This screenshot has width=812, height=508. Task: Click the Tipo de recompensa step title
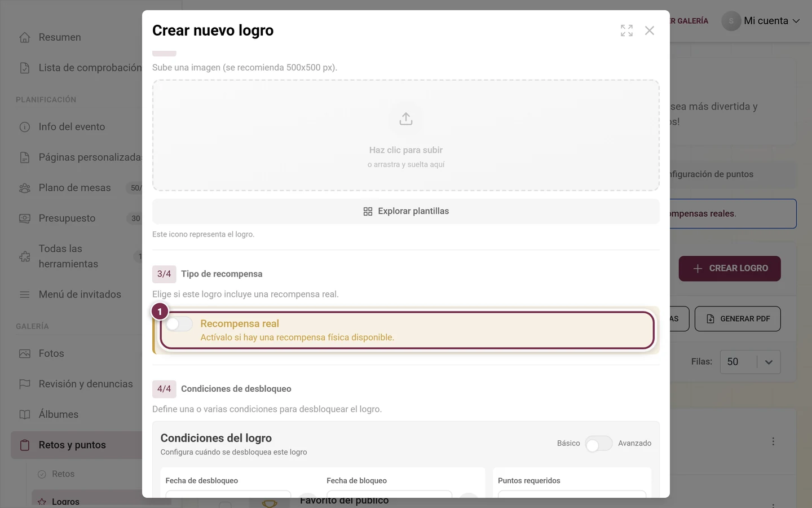[x=222, y=274]
